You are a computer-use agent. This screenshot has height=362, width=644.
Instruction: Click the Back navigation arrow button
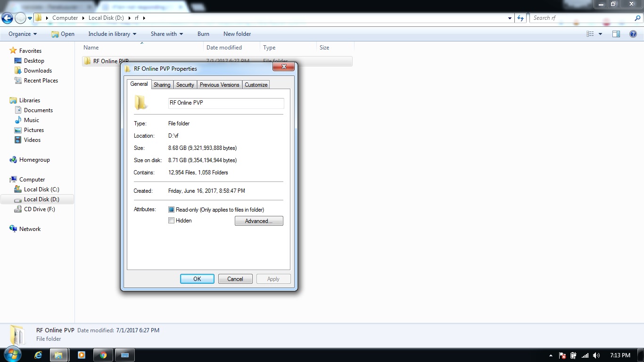point(7,18)
